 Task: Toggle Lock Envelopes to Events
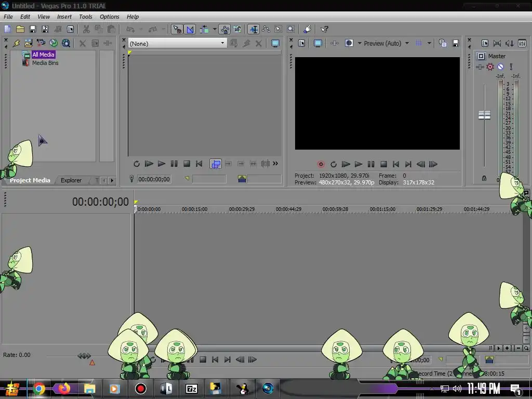tap(224, 29)
